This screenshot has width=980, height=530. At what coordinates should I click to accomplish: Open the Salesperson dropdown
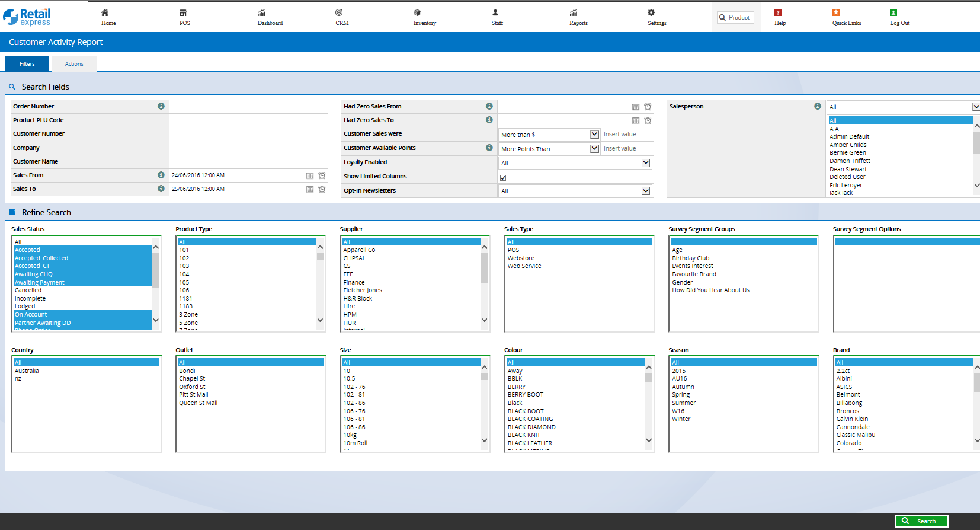click(904, 107)
